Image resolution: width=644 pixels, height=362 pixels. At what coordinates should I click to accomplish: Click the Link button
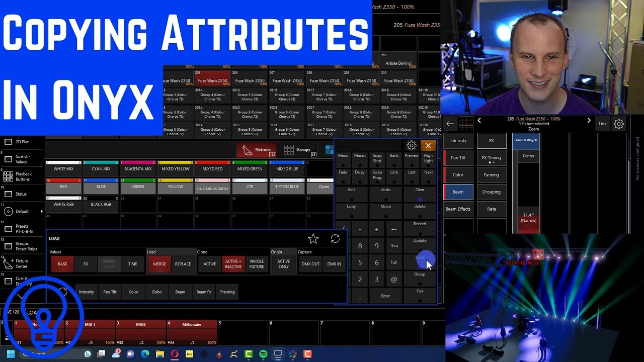click(x=602, y=124)
